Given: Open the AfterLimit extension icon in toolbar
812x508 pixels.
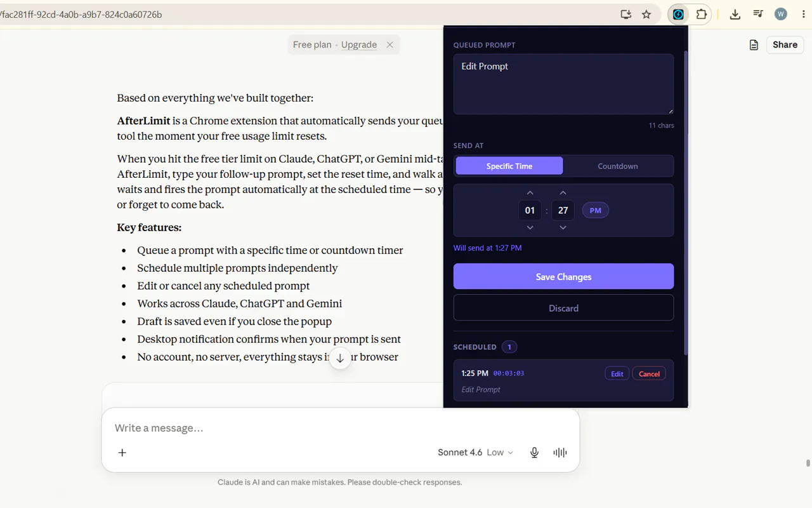Looking at the screenshot, I should click(x=678, y=14).
